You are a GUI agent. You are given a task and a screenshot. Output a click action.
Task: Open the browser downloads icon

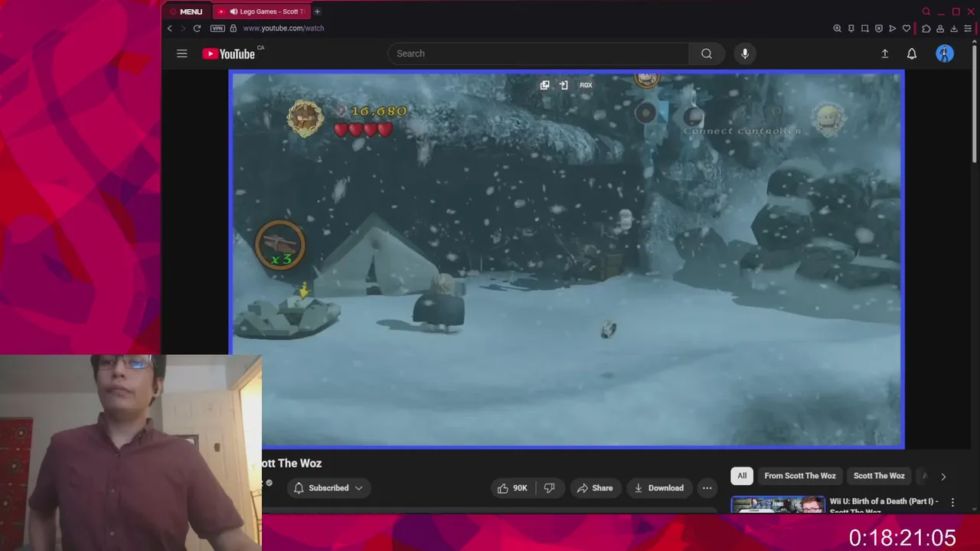tap(954, 28)
